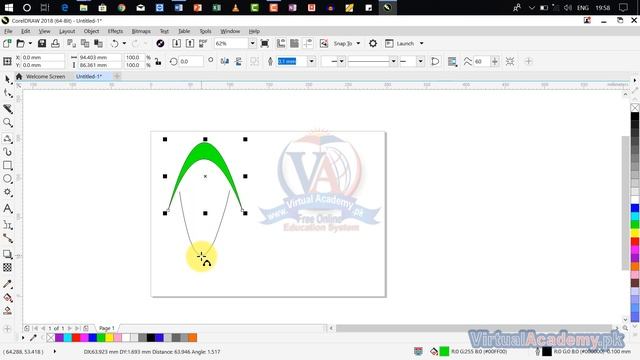Select the Interactive Fill tool

point(8,298)
